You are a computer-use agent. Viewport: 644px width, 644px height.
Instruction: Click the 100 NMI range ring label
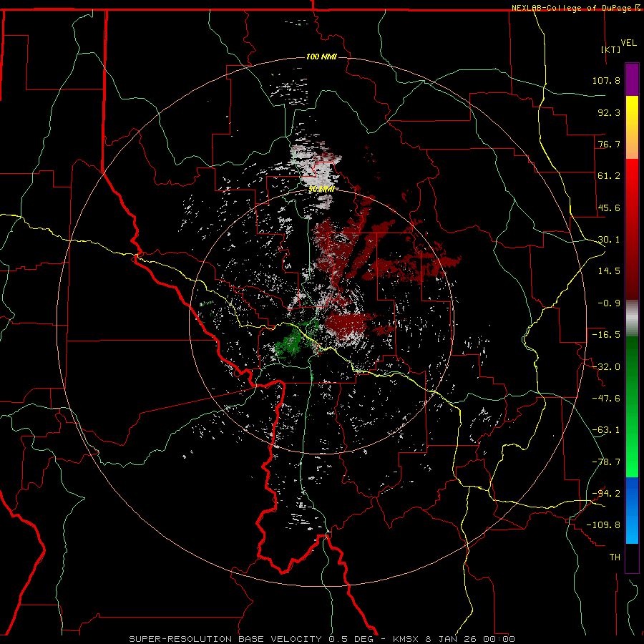click(321, 57)
